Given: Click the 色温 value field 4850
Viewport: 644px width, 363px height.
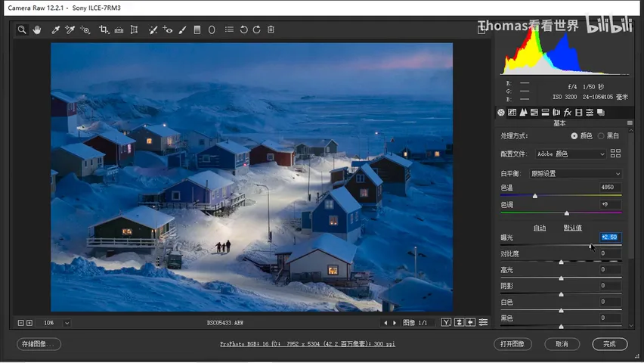Looking at the screenshot, I should pos(610,188).
